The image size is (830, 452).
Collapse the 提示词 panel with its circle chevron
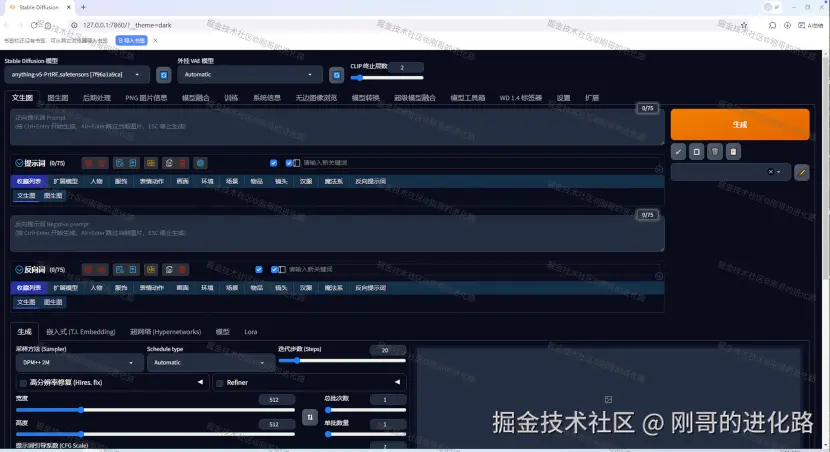coord(19,163)
